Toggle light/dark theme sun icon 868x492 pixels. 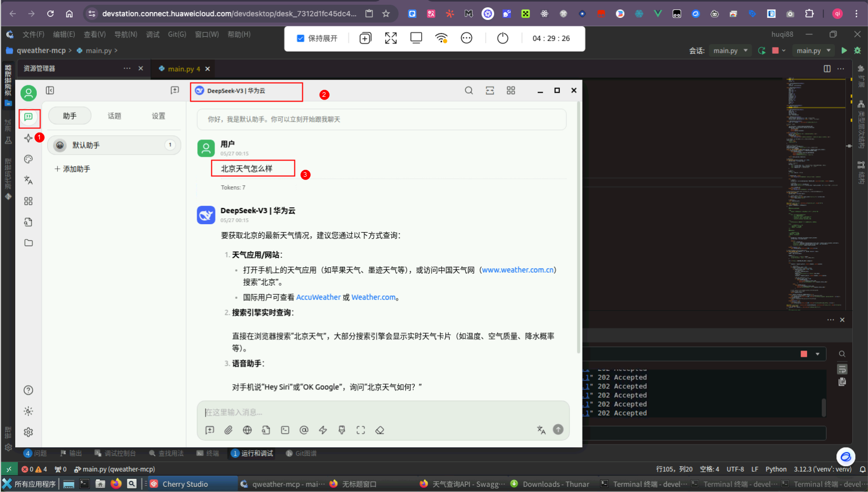(x=28, y=411)
